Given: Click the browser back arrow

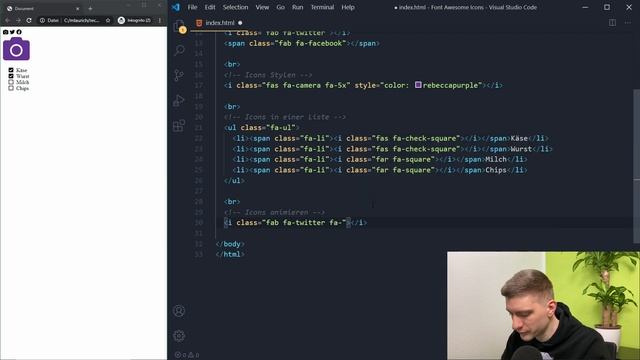Looking at the screenshot, I should point(7,20).
